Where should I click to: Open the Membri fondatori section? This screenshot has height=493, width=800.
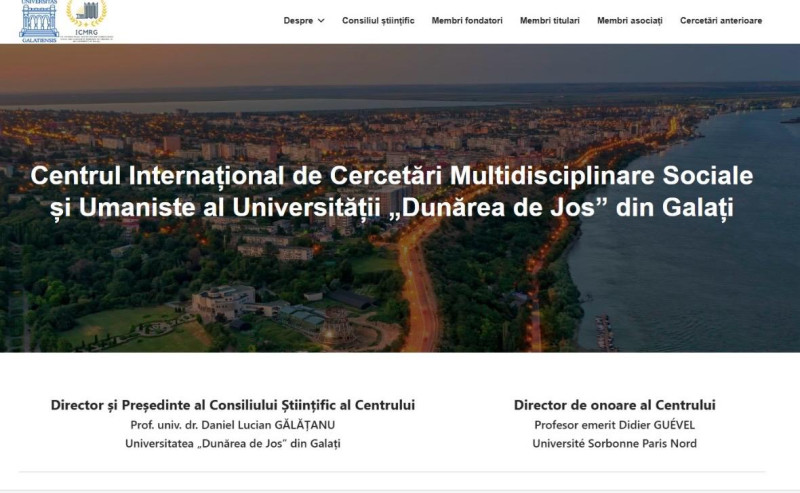coord(467,21)
